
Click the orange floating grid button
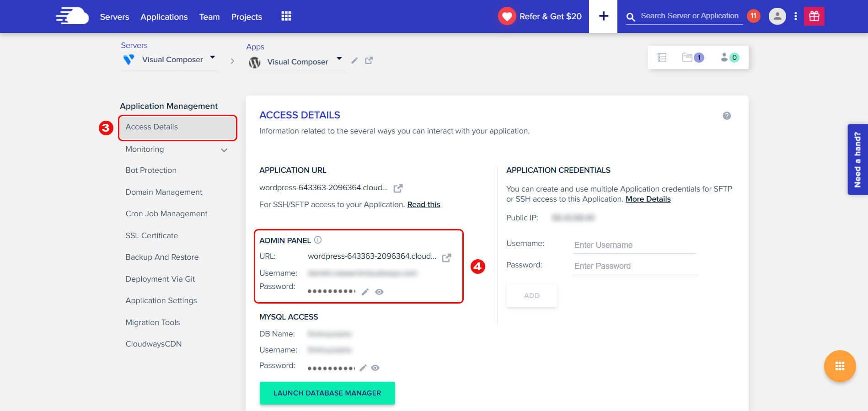tap(840, 366)
